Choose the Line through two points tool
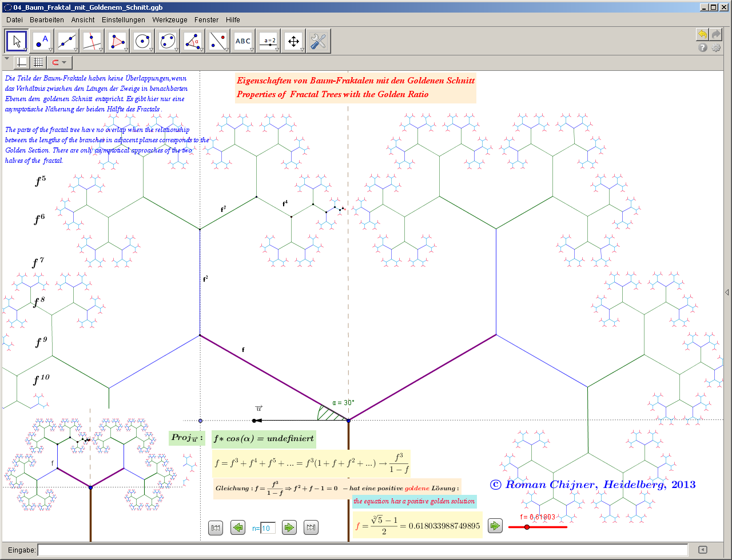The image size is (732, 560). 67,41
